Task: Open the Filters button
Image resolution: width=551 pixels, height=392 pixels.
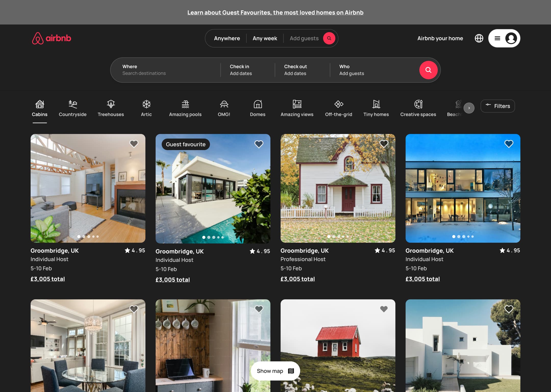Action: [498, 106]
